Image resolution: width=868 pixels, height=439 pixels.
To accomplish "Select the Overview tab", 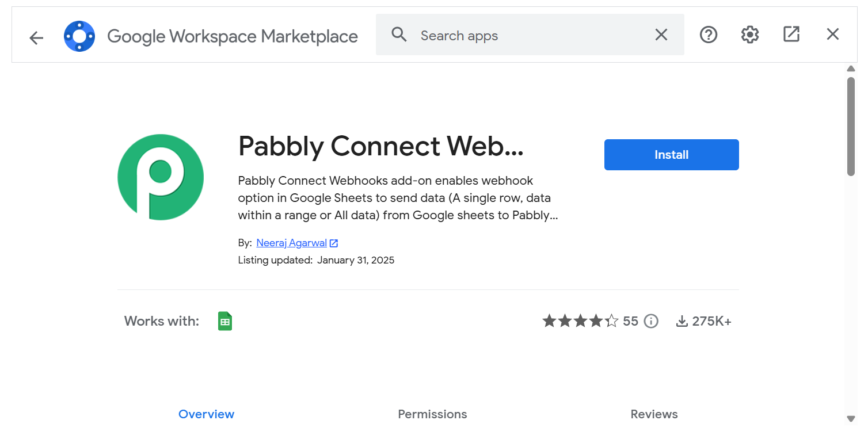I will click(207, 414).
